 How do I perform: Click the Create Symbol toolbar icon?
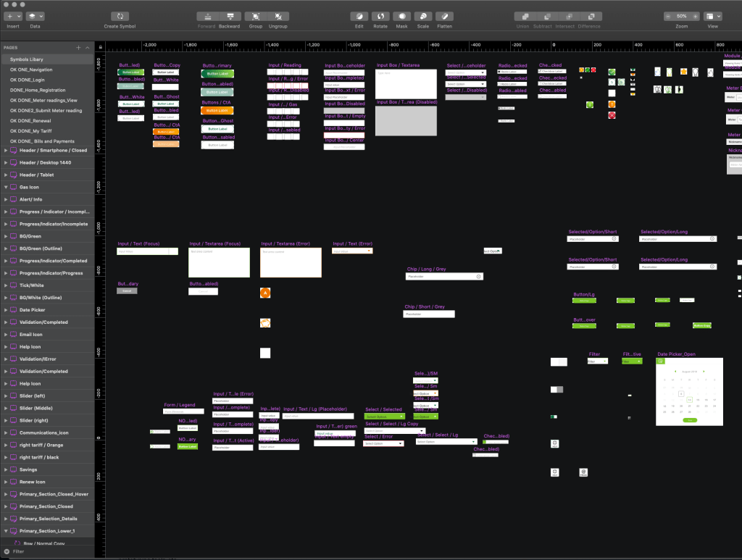pyautogui.click(x=120, y=16)
